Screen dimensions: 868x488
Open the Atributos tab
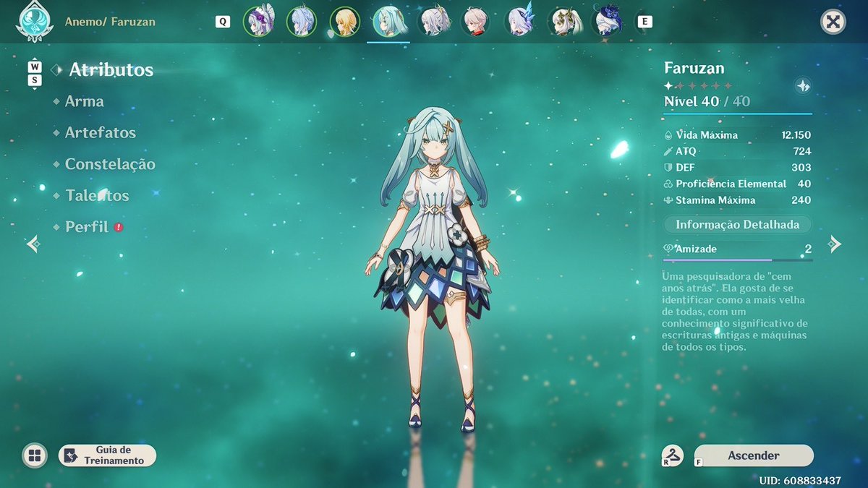[x=111, y=70]
